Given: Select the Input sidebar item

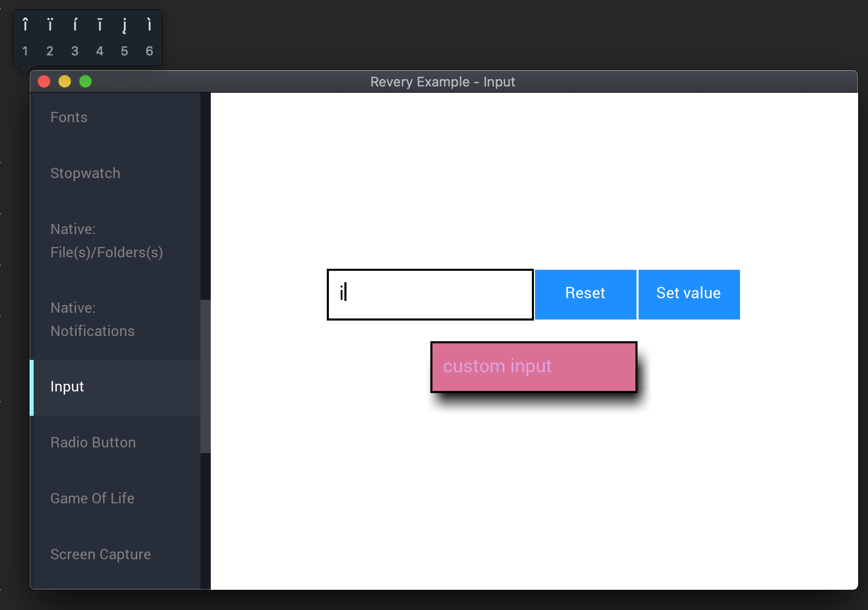Looking at the screenshot, I should coord(115,387).
